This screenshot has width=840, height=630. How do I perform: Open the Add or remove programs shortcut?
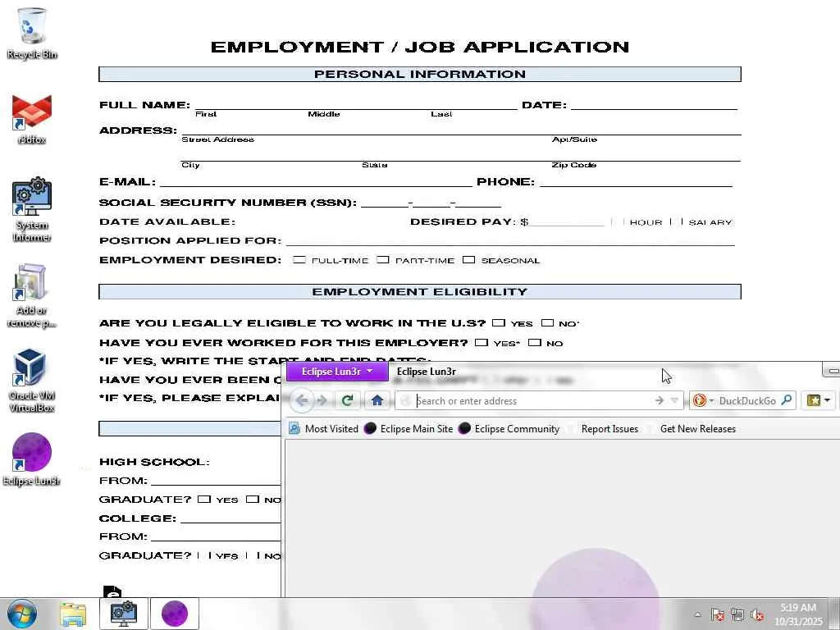pos(32,295)
